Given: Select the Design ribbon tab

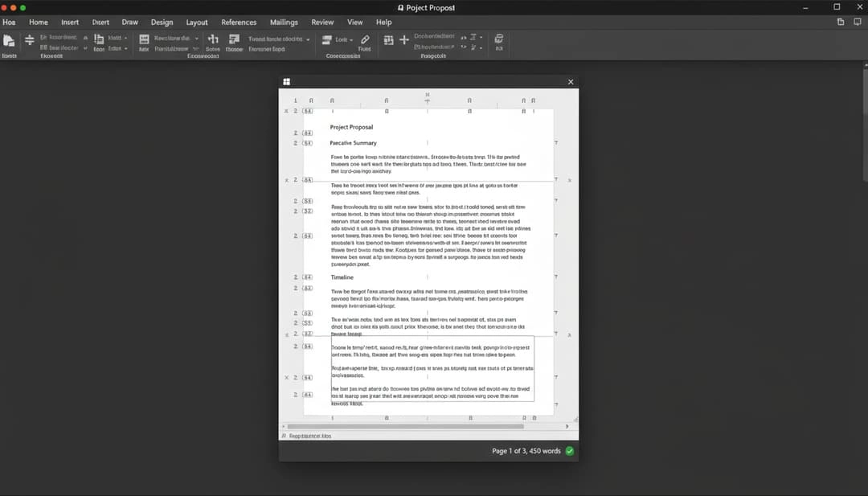Looking at the screenshot, I should pyautogui.click(x=162, y=23).
